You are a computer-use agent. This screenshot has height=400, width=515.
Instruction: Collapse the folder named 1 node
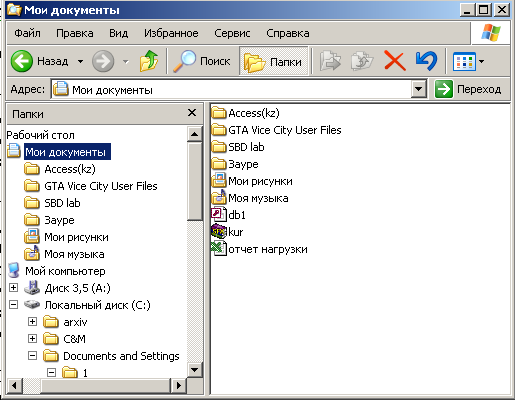pos(51,372)
